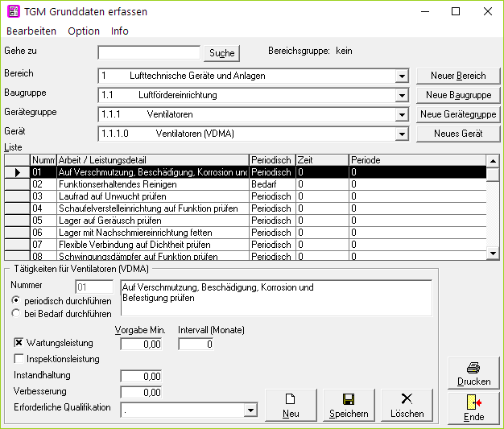Expand the Erforderliche Qualifikation combo box
The width and height of the screenshot is (504, 429).
tap(250, 410)
